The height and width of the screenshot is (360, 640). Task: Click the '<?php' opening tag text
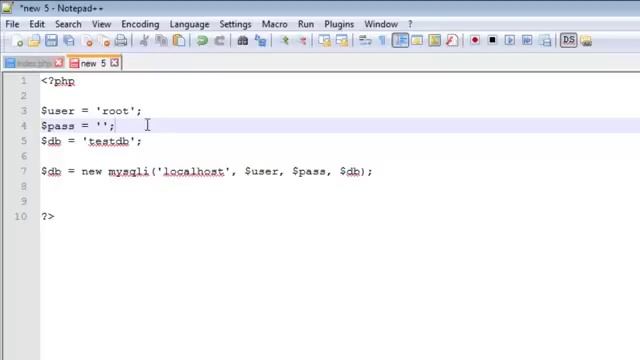[x=58, y=81]
